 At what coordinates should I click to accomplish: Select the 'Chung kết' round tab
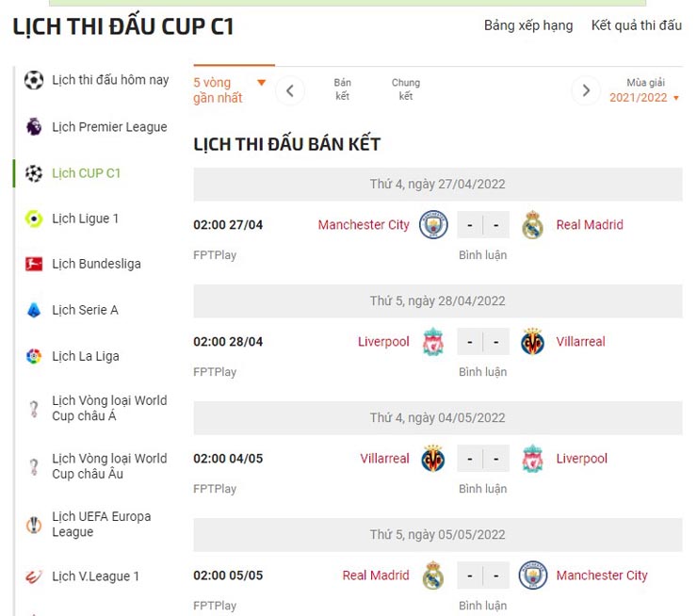406,89
